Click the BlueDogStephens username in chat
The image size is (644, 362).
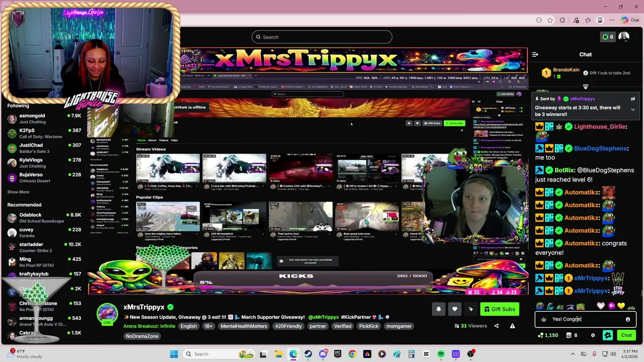[x=601, y=148]
